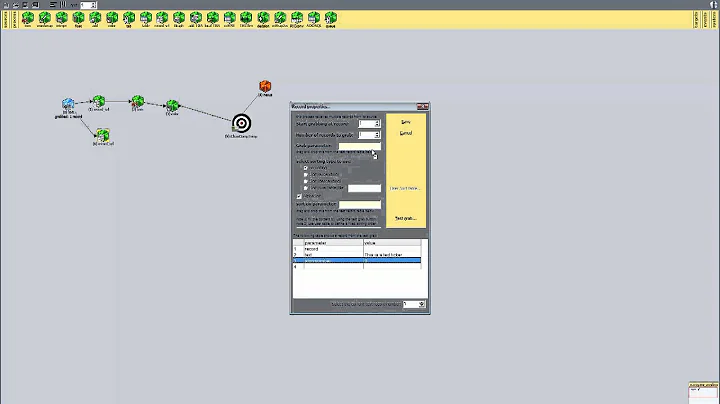Click the 'parameter' column header
Screen dimensions: 720x404
coord(333,242)
